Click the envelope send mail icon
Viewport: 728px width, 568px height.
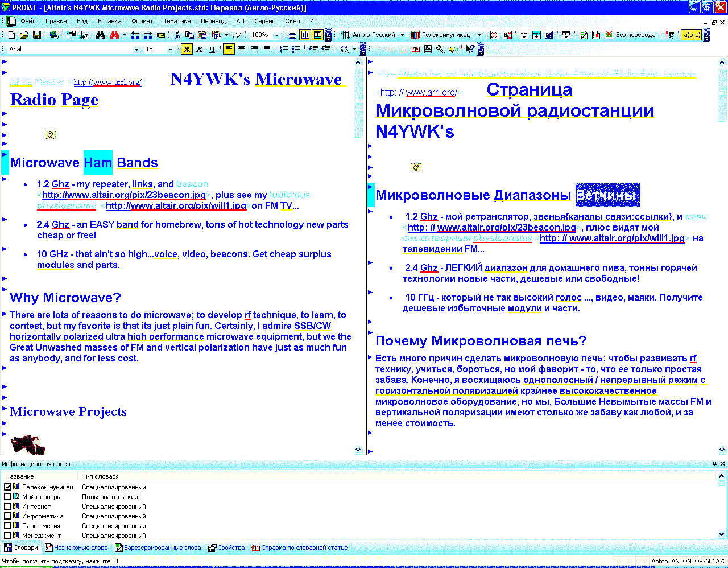(x=162, y=35)
